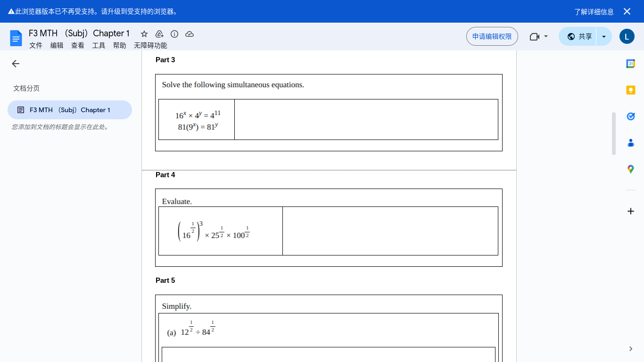Close the document tabs sidebar with back arrow
644x362 pixels.
pos(16,64)
